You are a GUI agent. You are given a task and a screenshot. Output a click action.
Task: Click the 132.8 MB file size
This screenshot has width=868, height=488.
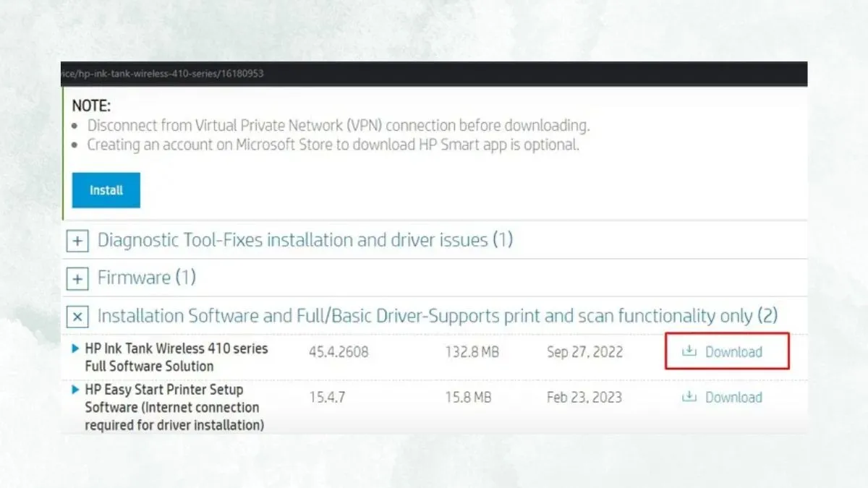click(x=472, y=352)
